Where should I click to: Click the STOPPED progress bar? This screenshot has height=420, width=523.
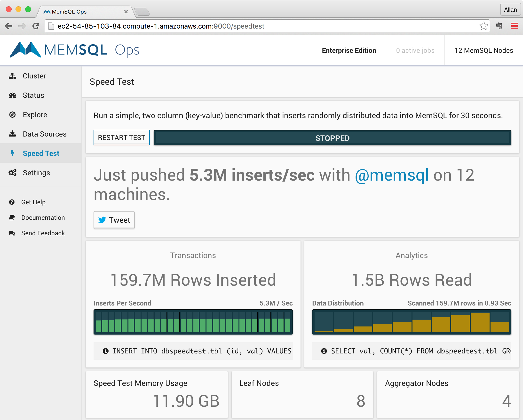pyautogui.click(x=332, y=138)
